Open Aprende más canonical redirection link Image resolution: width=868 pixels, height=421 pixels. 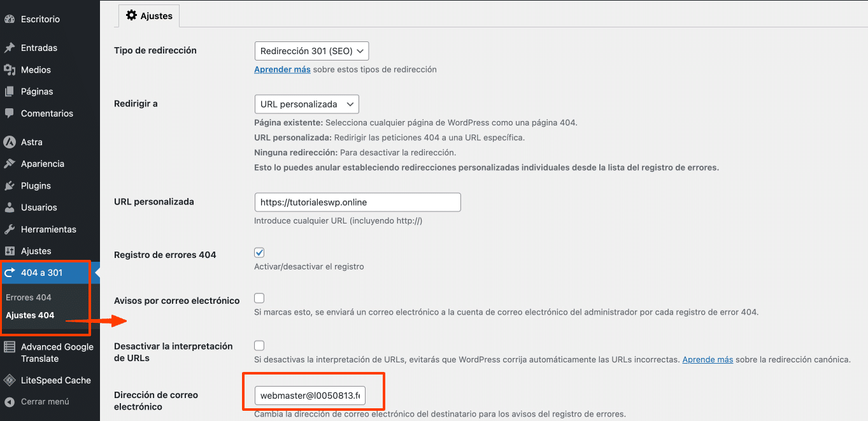[x=708, y=360]
